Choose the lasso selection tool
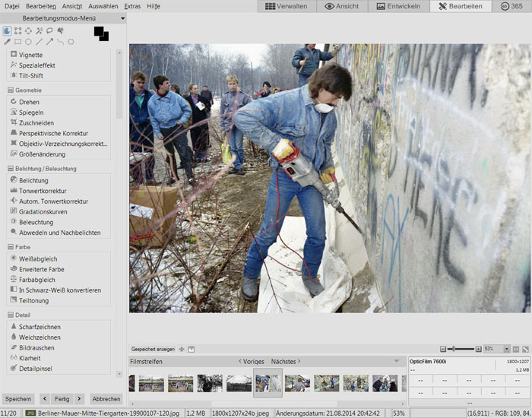The image size is (532, 418). click(x=49, y=31)
